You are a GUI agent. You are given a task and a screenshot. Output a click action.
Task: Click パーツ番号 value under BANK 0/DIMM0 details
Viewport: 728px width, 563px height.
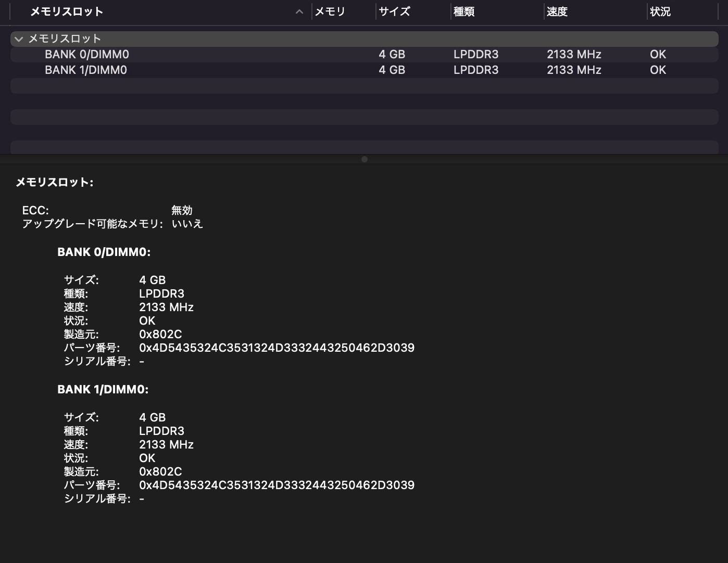coord(277,348)
